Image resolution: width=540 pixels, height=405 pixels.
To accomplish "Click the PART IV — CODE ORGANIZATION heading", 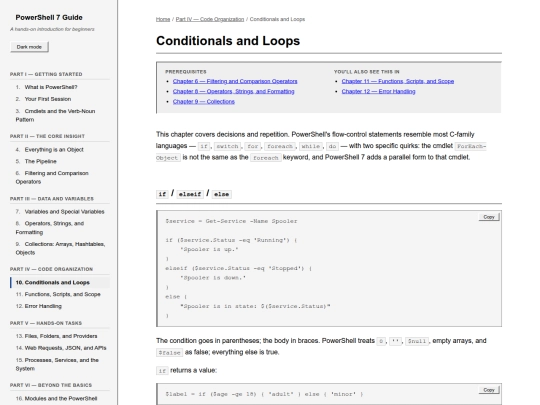I will (51, 269).
